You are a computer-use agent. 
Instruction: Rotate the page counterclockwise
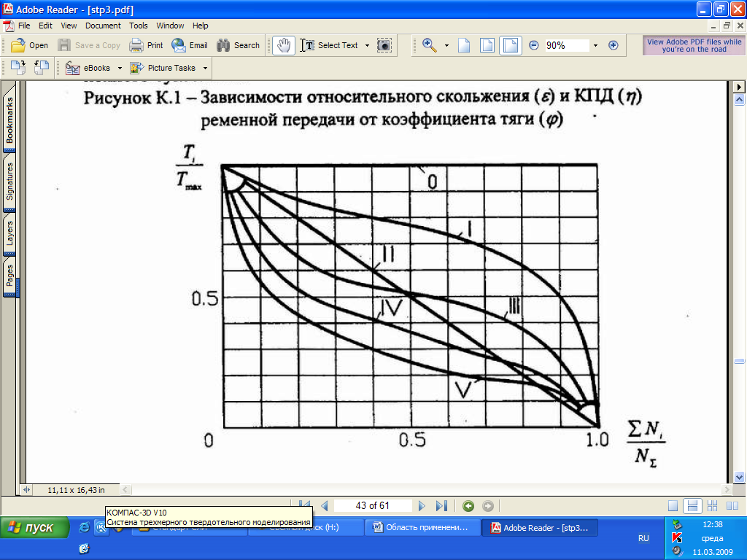coord(42,68)
